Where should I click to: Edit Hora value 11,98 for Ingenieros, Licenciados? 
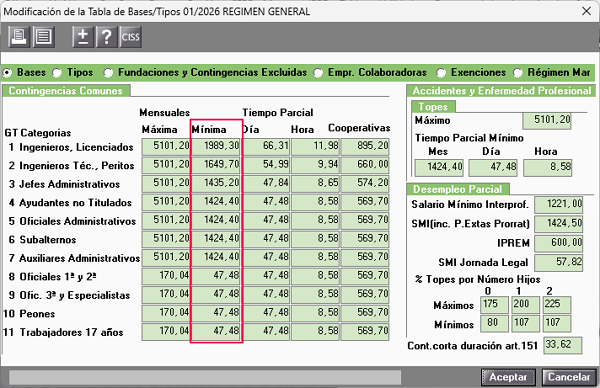315,147
